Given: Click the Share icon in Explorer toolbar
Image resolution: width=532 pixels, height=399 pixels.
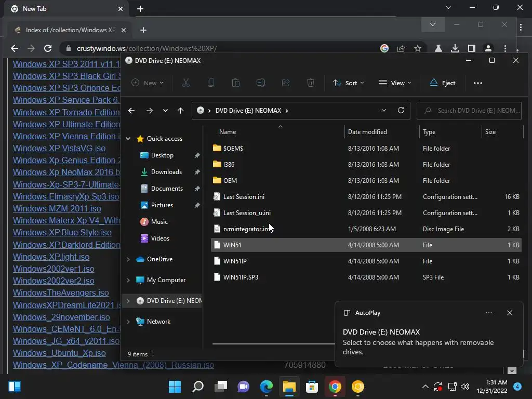Looking at the screenshot, I should [286, 83].
